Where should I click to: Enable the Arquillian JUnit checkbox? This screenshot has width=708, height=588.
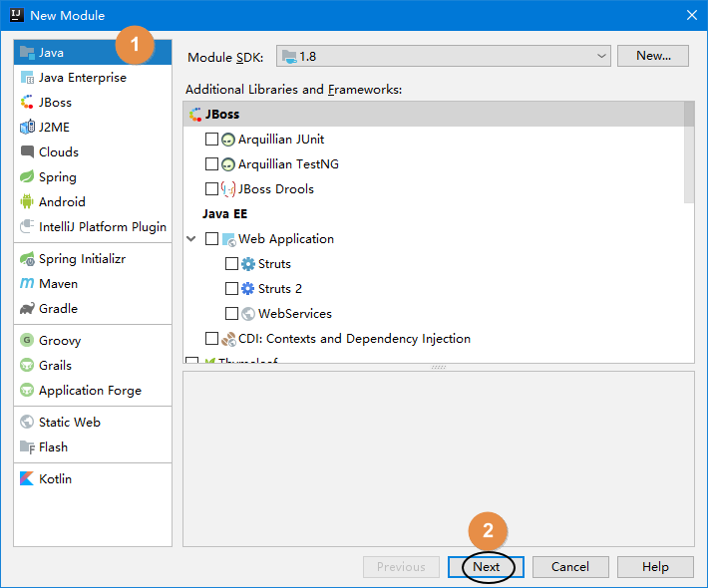(211, 140)
